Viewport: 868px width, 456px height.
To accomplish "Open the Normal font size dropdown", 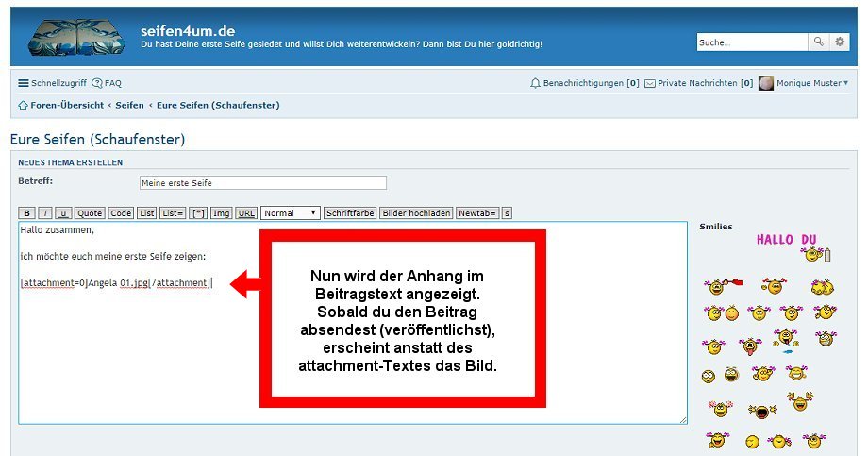I will [290, 213].
